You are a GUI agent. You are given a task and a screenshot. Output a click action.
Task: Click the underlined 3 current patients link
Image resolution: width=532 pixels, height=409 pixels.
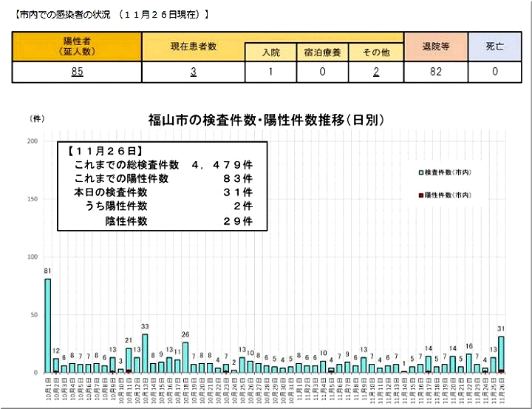point(193,72)
